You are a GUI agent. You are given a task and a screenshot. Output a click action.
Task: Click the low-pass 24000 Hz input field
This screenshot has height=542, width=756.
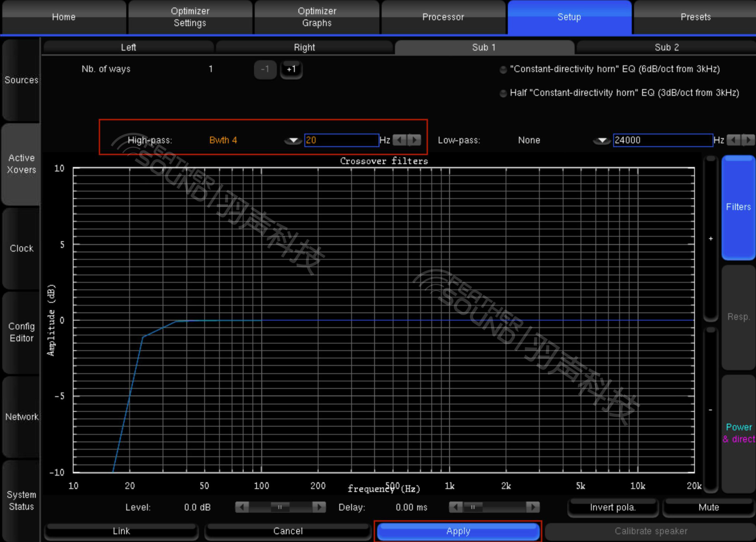click(662, 140)
